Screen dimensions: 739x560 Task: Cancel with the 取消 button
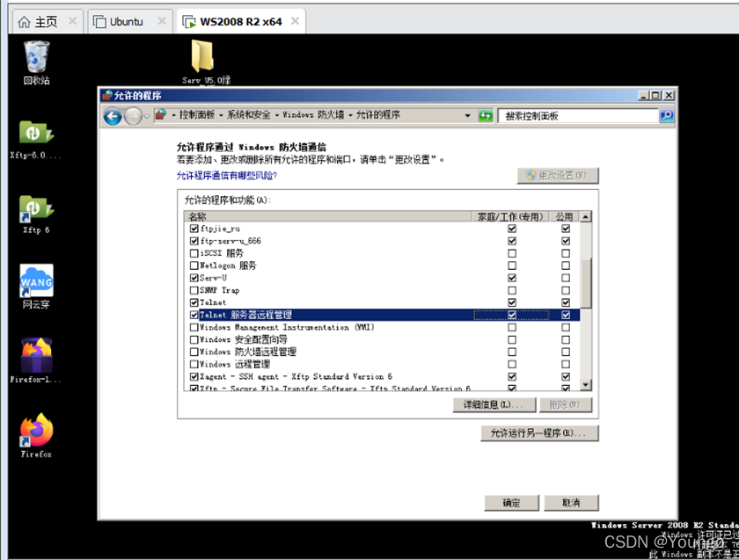point(571,503)
